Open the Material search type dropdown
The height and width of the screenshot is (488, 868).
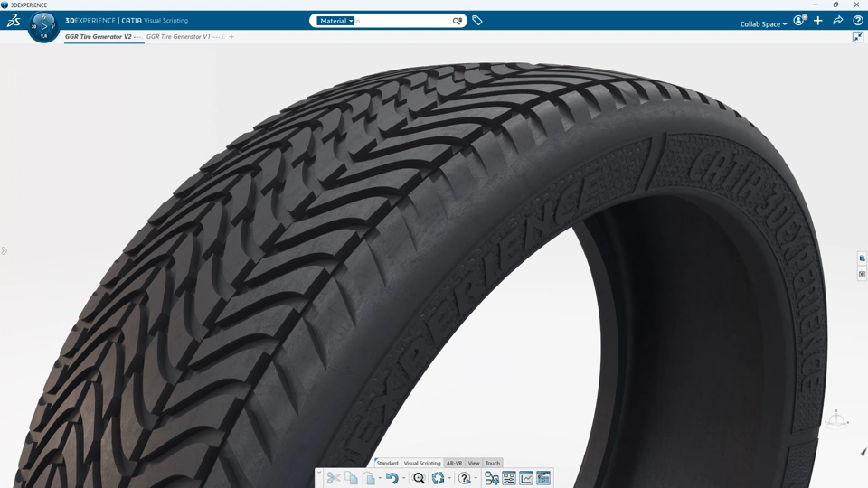[x=335, y=21]
